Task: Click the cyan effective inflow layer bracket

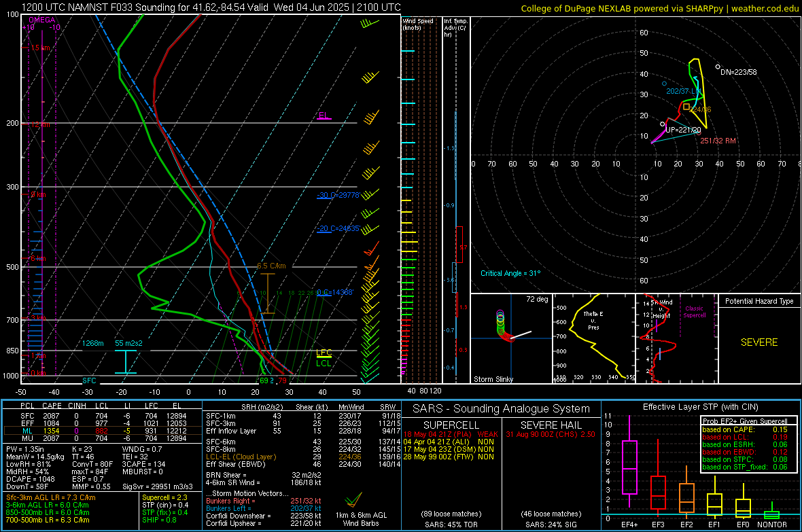Action: point(125,361)
